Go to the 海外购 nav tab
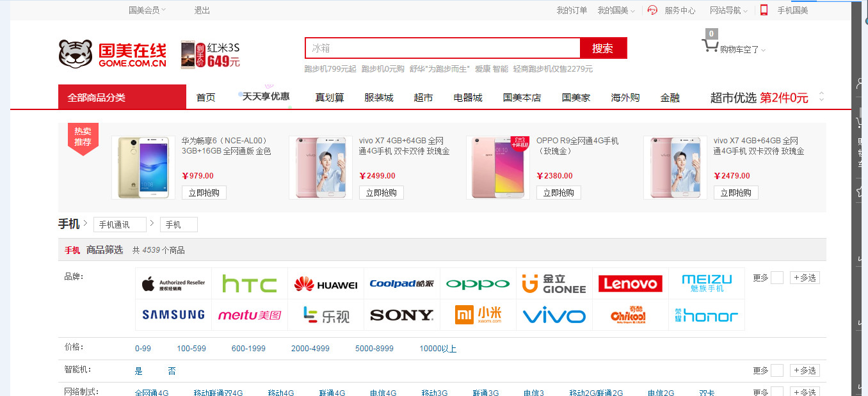The width and height of the screenshot is (868, 396). click(625, 98)
